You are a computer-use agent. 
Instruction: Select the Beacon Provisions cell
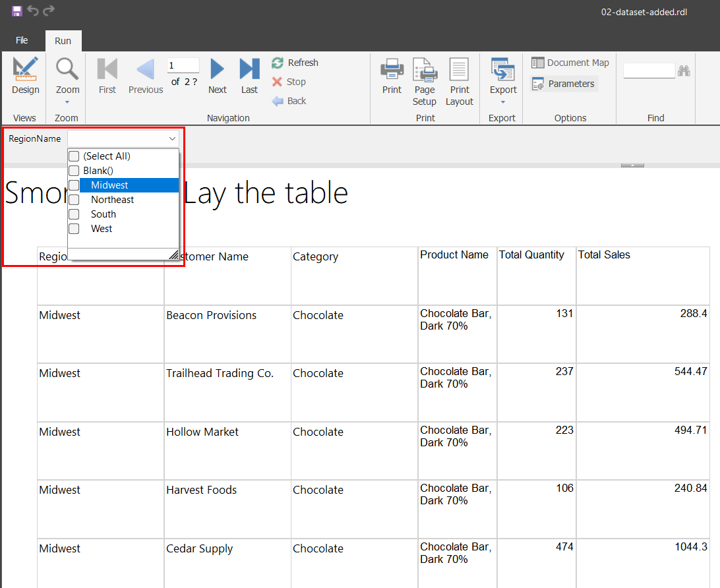click(227, 334)
